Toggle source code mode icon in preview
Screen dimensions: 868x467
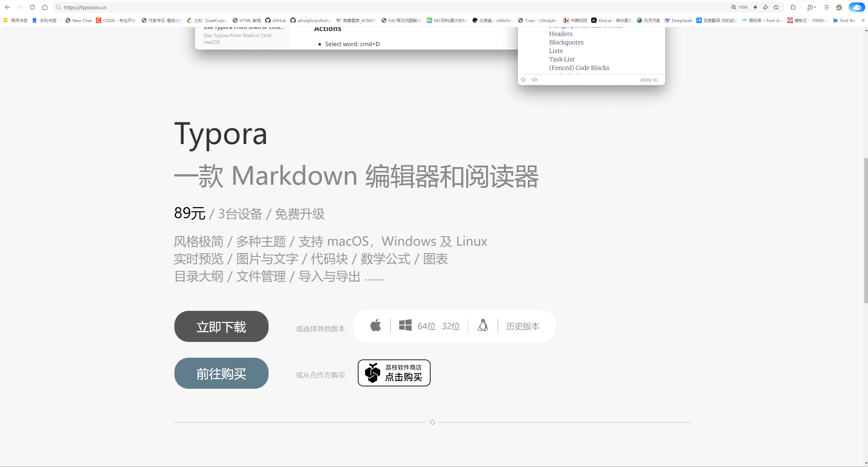click(x=534, y=80)
